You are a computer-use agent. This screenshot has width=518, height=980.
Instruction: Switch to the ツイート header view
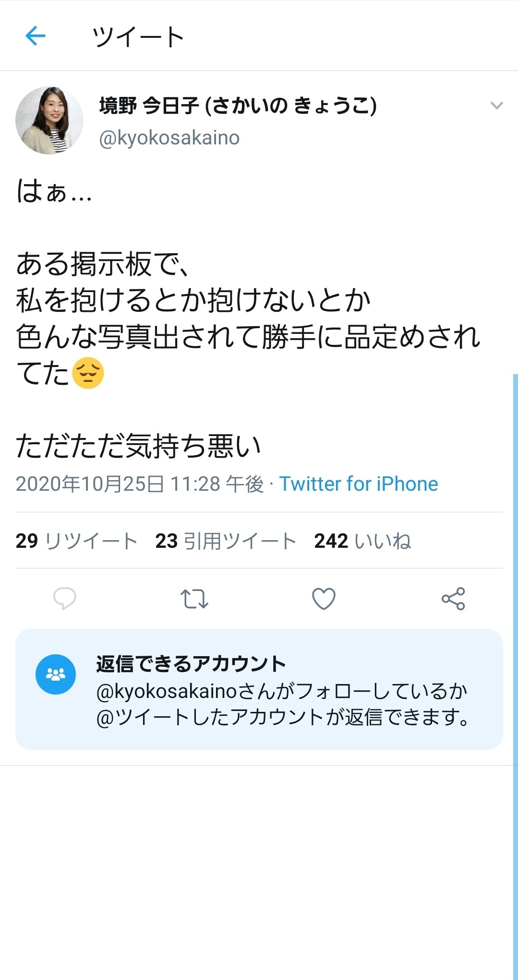[x=139, y=37]
